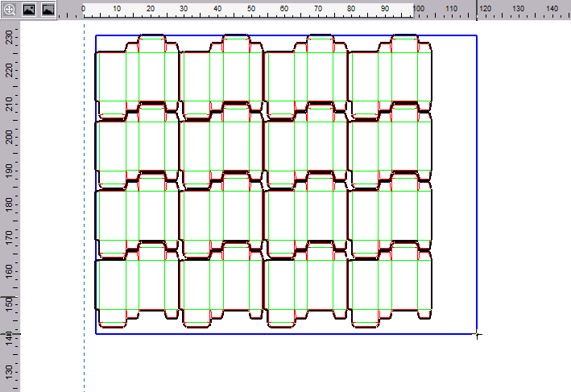Click the 50 mark on horizontal ruler
The image size is (571, 392).
(251, 9)
